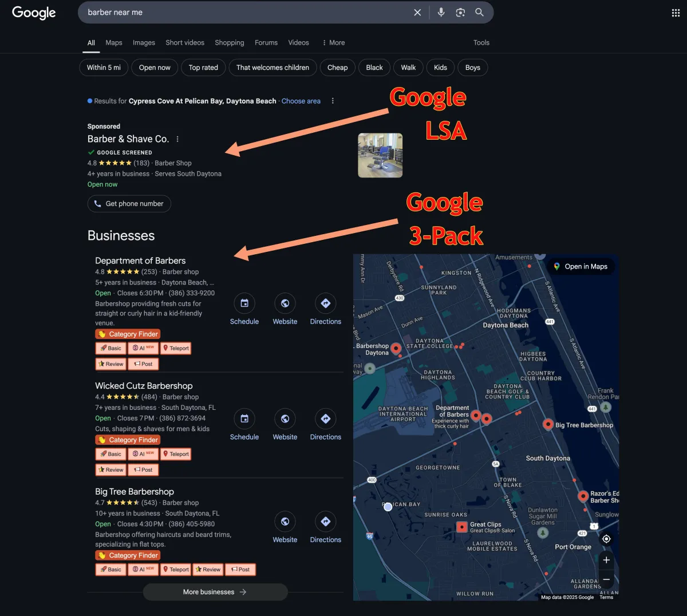Toggle the 'Kids' filter chip
Image resolution: width=687 pixels, height=616 pixels.
440,68
